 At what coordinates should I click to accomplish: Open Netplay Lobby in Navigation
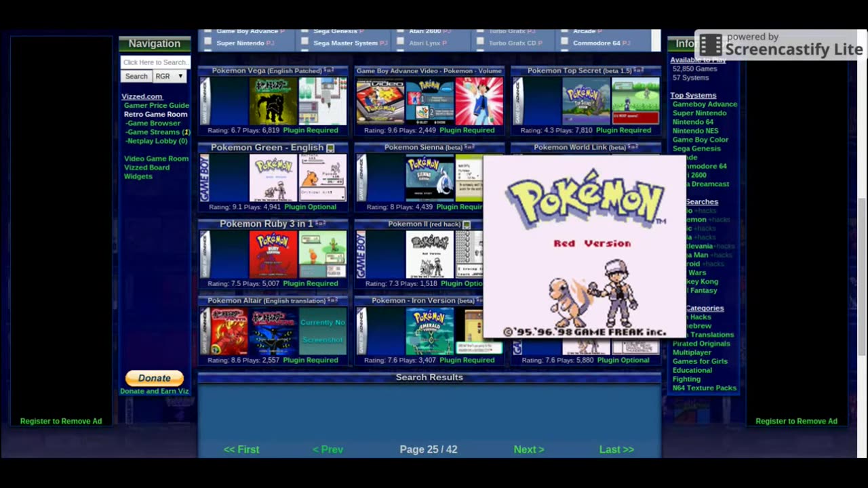(x=157, y=140)
